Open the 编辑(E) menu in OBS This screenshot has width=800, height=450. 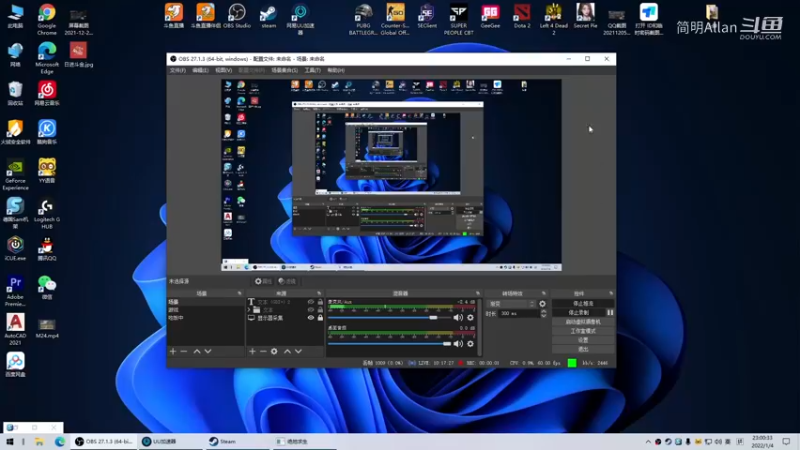click(200, 70)
